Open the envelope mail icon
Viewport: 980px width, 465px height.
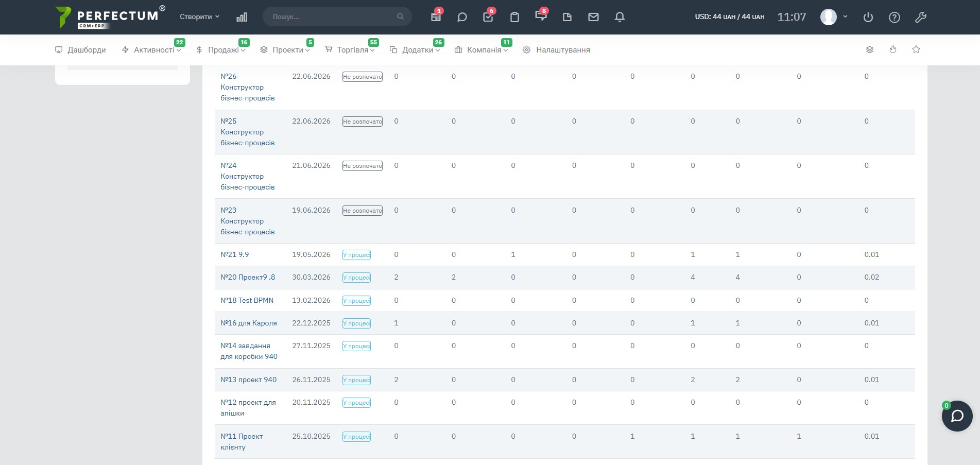(x=593, y=17)
